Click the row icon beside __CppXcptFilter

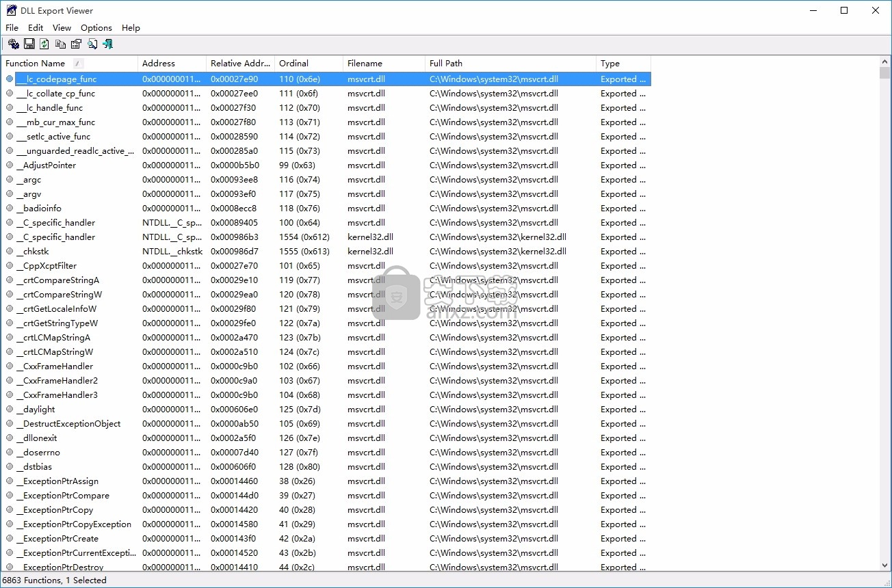10,266
